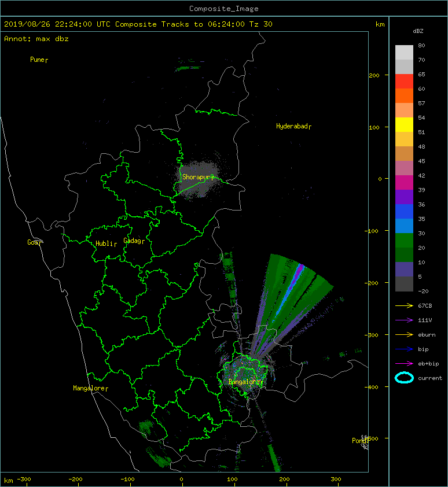Image resolution: width=448 pixels, height=487 pixels.
Task: Click the 0 km mark on bottom axis
Action: (181, 479)
